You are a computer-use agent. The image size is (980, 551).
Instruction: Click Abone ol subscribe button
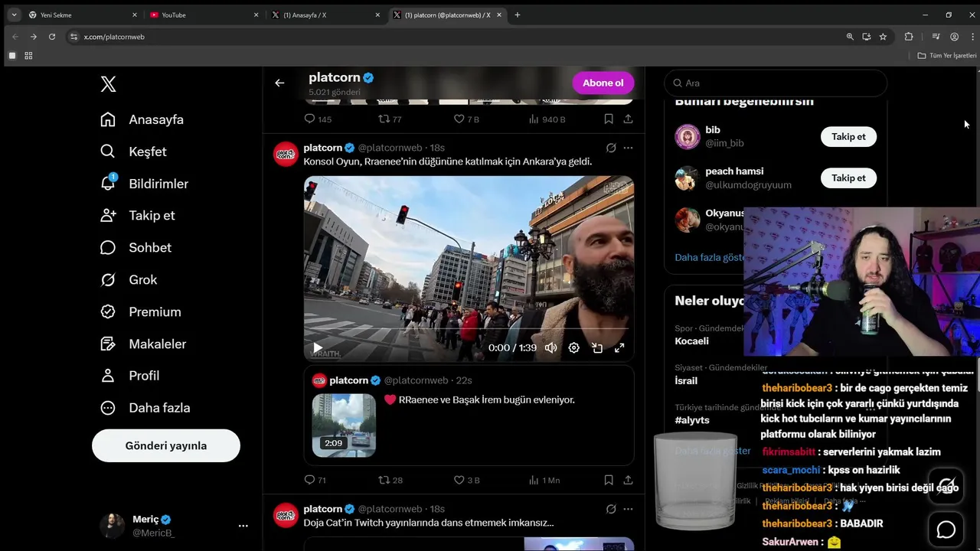point(603,83)
